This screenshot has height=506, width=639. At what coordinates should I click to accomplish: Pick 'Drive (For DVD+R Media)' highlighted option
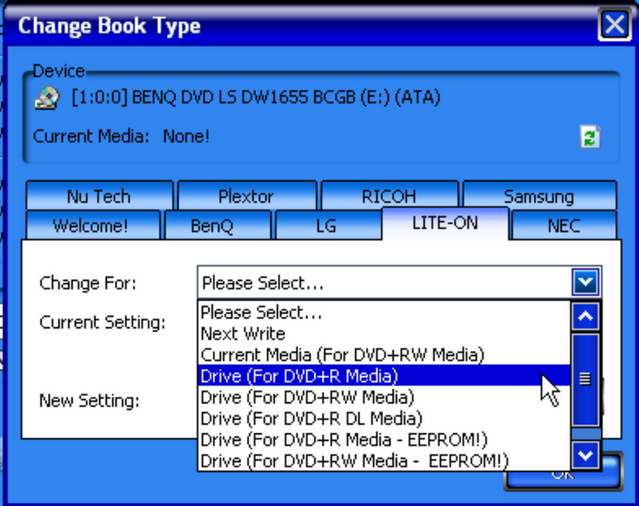pyautogui.click(x=384, y=376)
